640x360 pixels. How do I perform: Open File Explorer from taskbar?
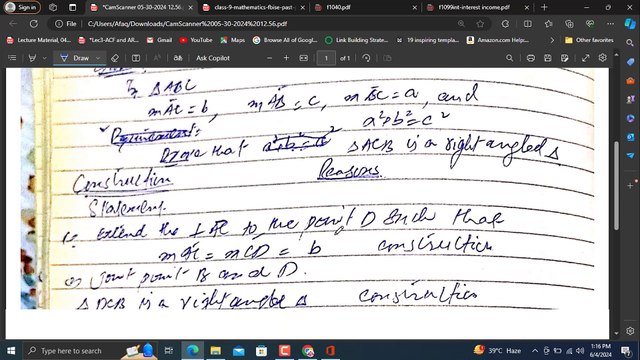[216, 351]
